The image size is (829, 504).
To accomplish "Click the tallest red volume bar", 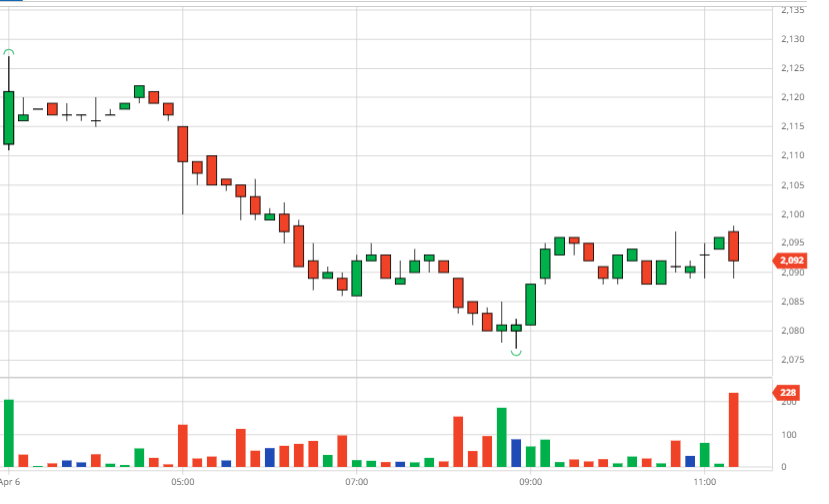I will [733, 430].
